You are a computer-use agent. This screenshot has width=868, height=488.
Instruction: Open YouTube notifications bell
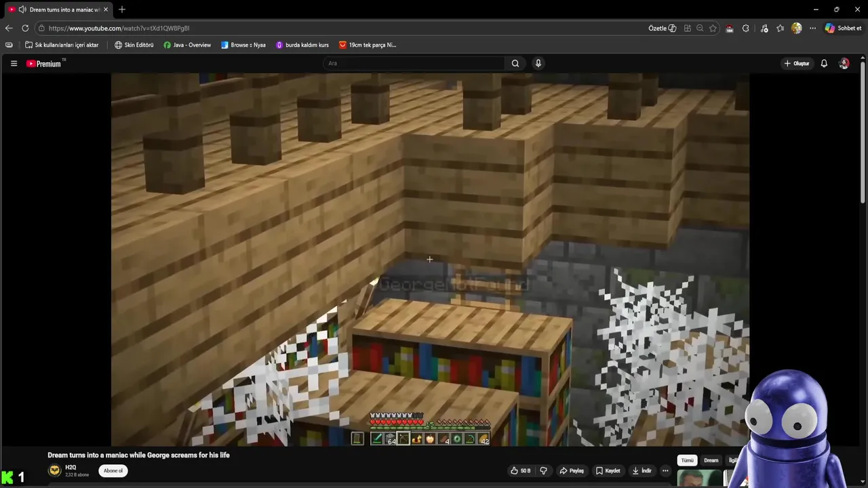click(824, 63)
